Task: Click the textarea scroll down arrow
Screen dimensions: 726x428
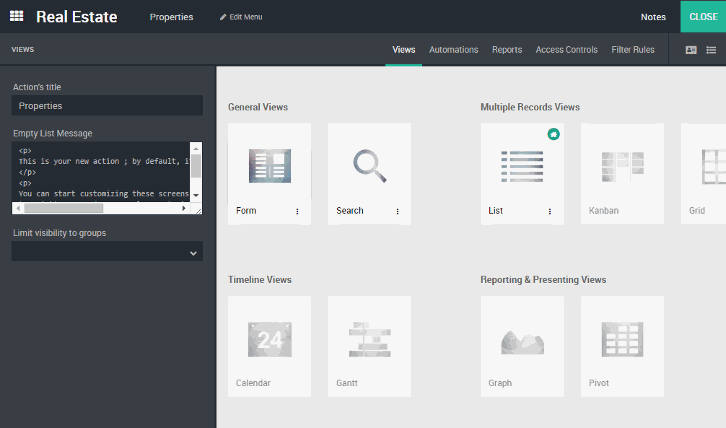Action: pyautogui.click(x=196, y=195)
